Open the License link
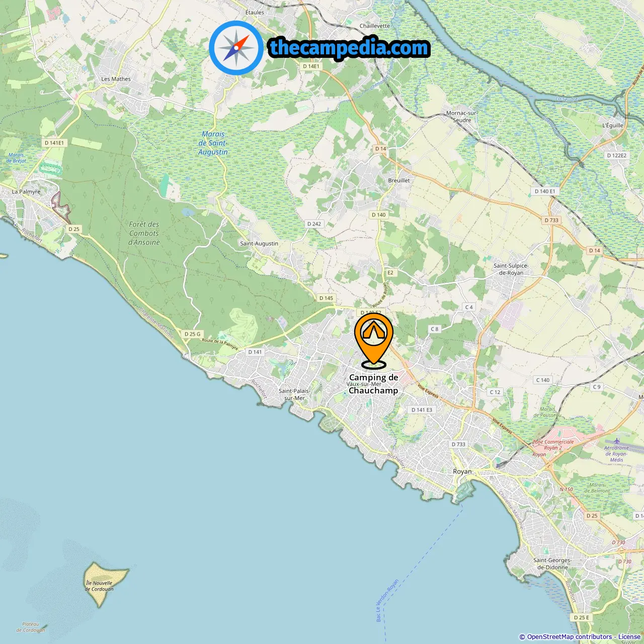This screenshot has width=644, height=644. [629, 636]
